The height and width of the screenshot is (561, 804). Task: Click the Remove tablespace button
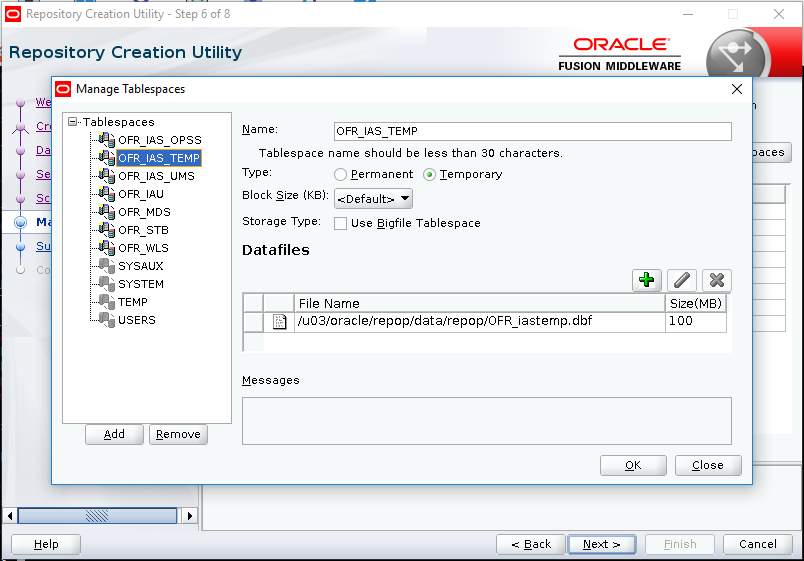click(x=178, y=434)
